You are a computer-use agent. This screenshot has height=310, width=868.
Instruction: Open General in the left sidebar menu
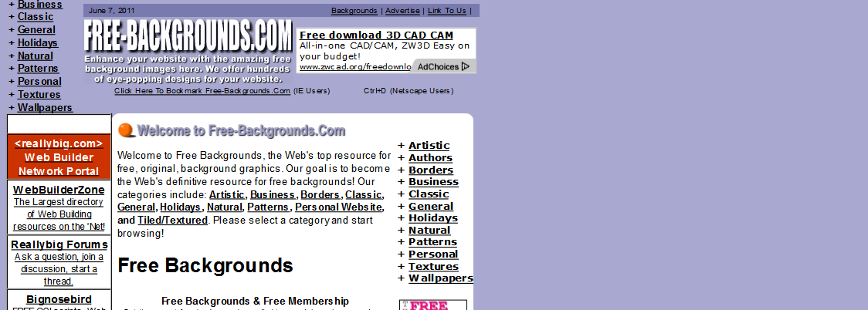coord(36,30)
